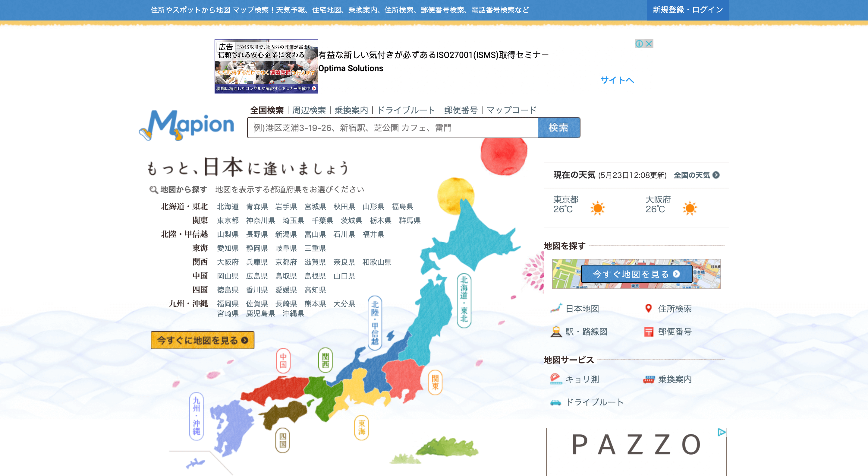Click the ad info icon

point(639,43)
